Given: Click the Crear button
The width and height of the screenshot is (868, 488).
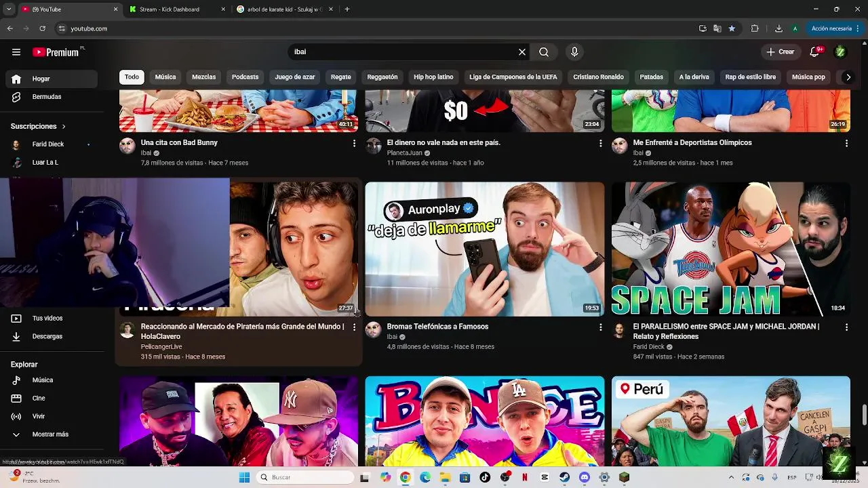Looking at the screenshot, I should (781, 52).
